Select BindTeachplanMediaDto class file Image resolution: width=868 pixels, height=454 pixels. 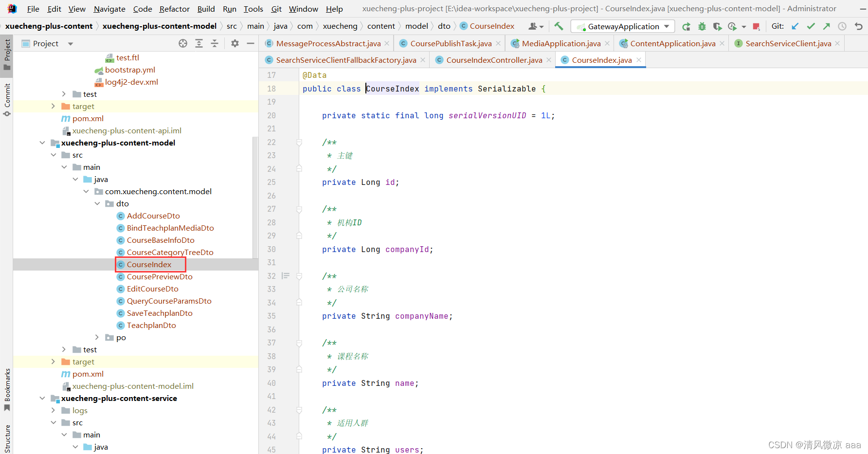pos(170,228)
